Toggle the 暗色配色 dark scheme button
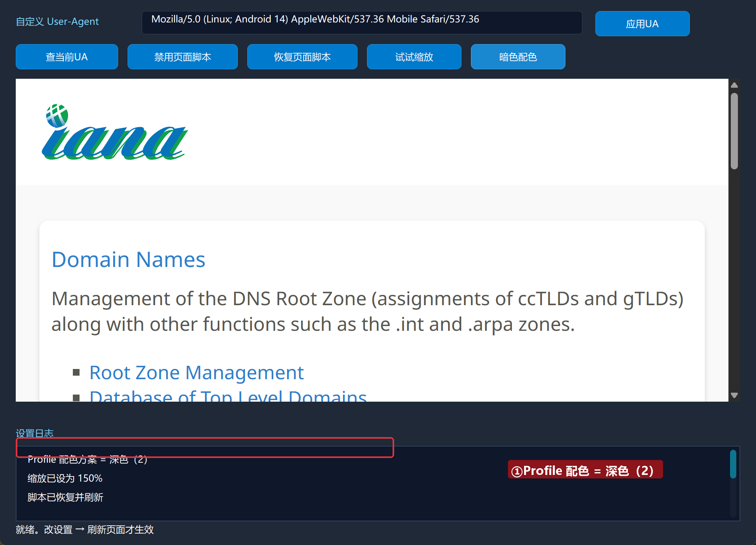The height and width of the screenshot is (545, 756). [x=518, y=57]
